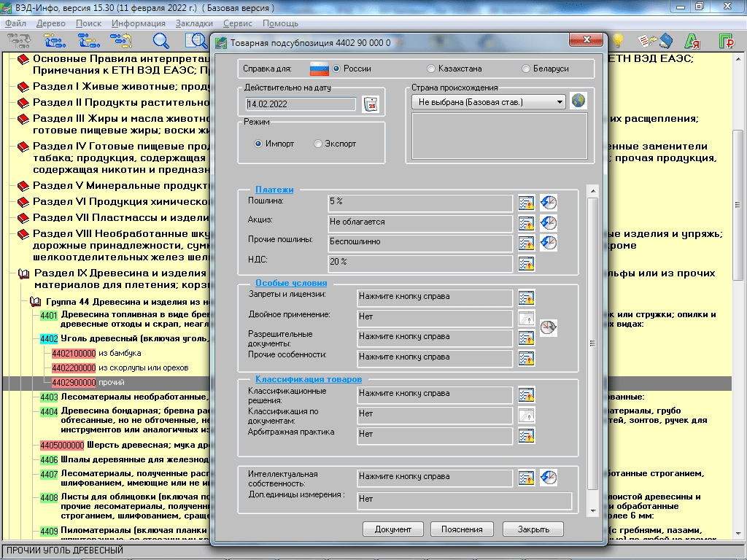Viewport: 747px width, 560px height.
Task: Open details for Арбитражная практика
Action: (526, 435)
